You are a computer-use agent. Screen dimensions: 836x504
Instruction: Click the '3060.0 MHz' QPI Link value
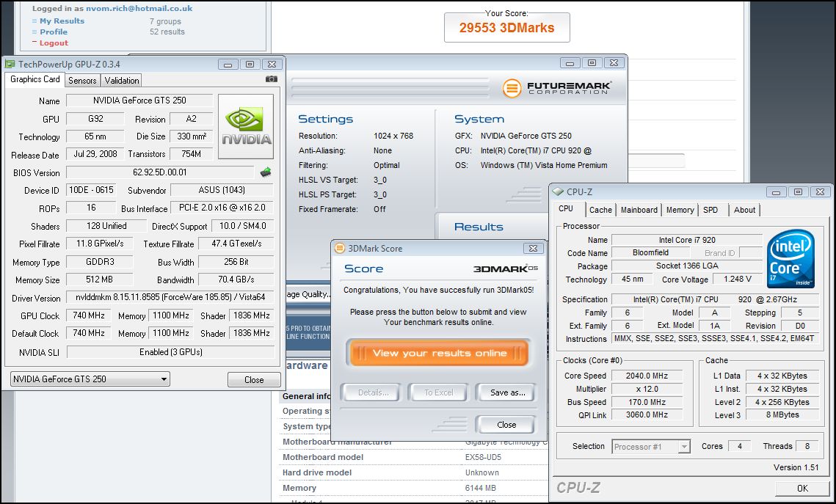(x=647, y=414)
